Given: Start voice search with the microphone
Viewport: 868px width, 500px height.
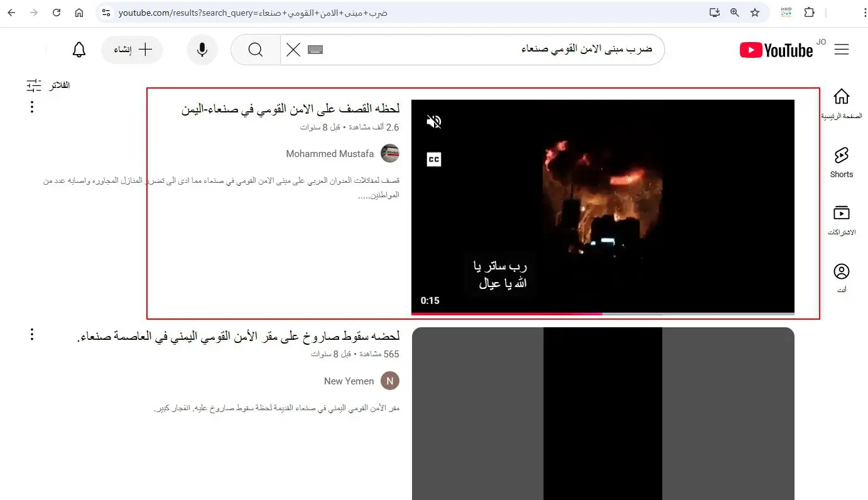Looking at the screenshot, I should (x=202, y=50).
